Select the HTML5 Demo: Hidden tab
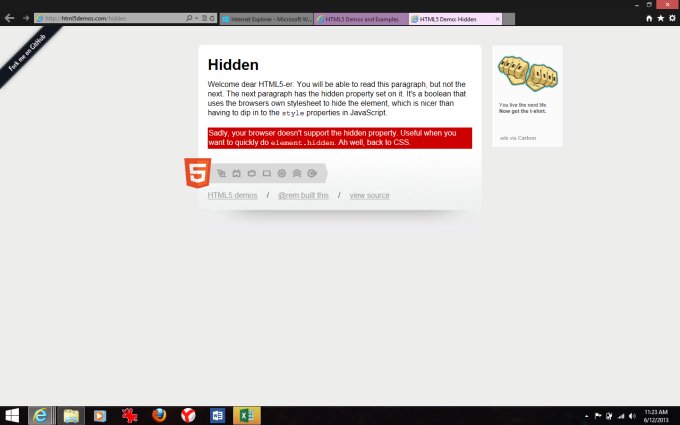 451,19
